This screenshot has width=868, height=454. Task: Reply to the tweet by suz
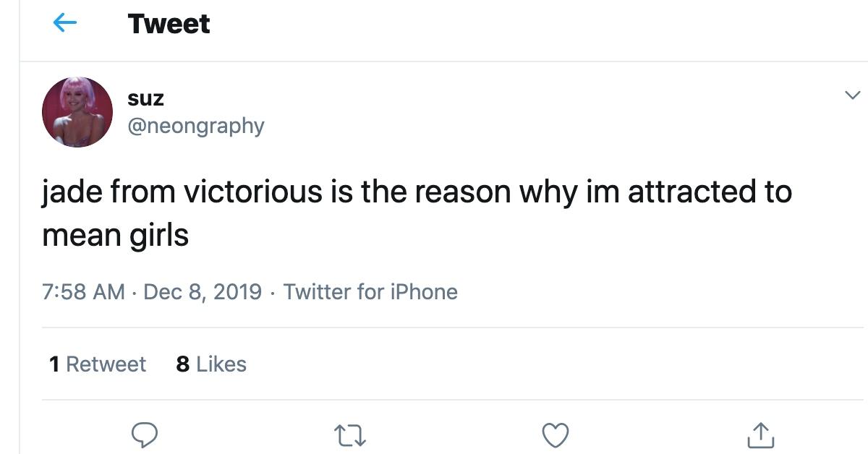(x=145, y=434)
